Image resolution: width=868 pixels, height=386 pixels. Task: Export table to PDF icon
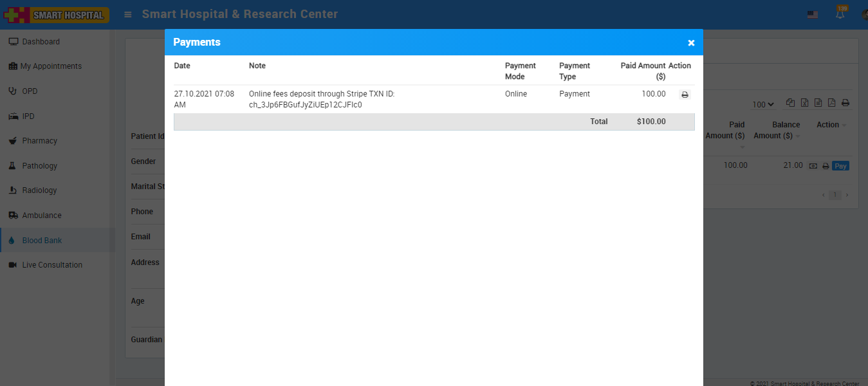831,103
